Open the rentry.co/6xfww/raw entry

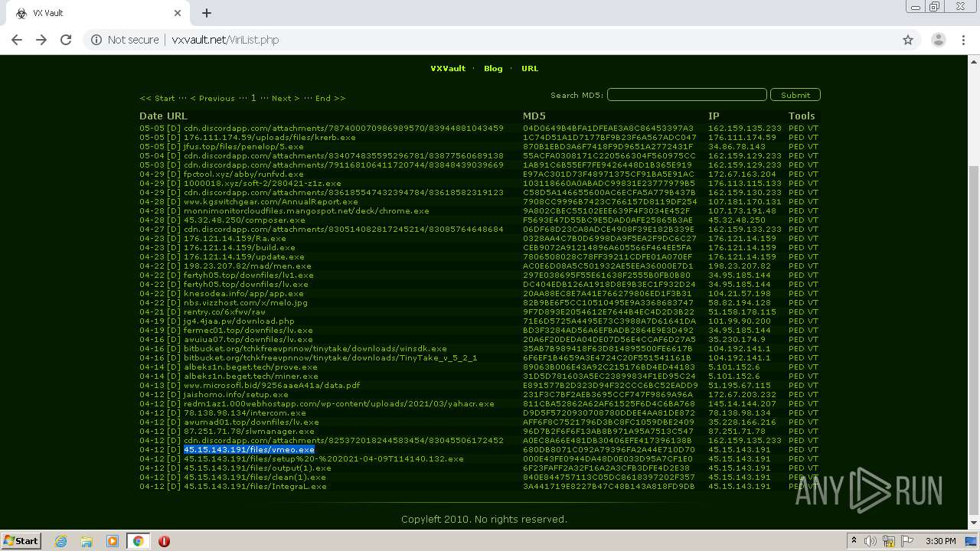pos(224,311)
